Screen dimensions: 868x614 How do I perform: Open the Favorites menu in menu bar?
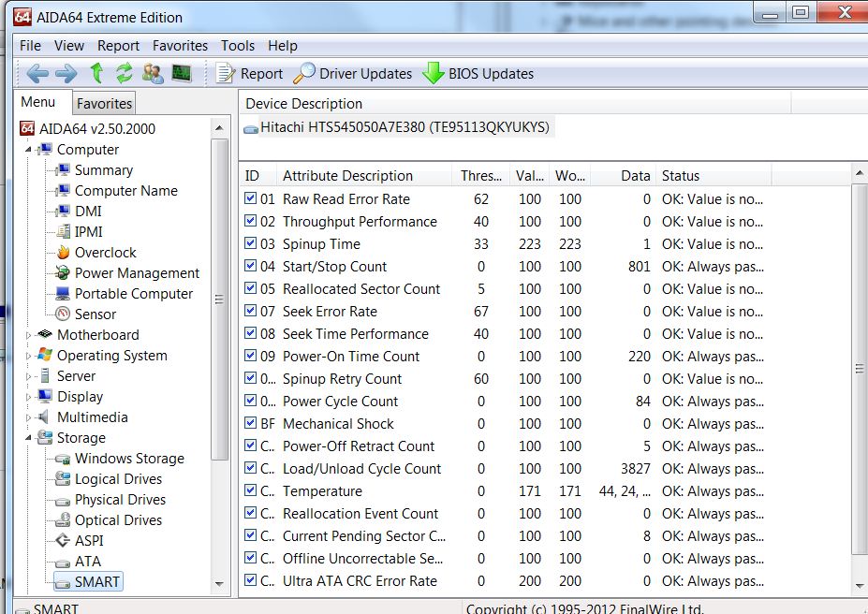point(181,45)
